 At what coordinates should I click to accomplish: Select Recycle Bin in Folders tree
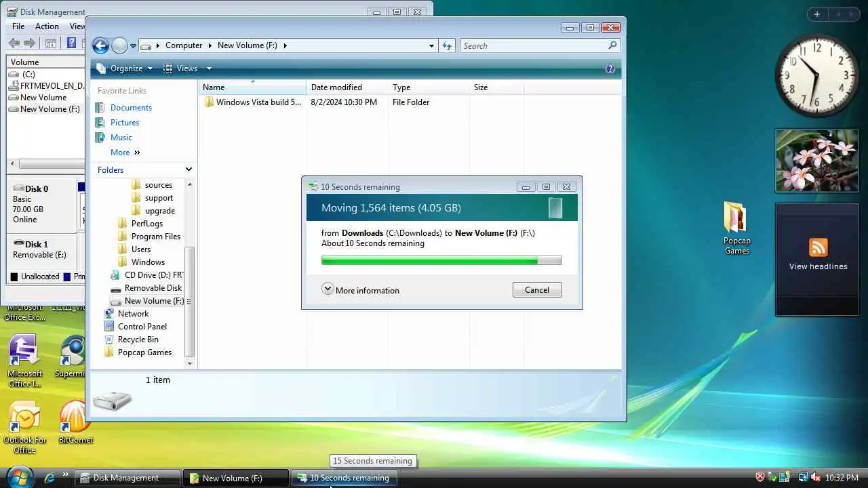(x=138, y=340)
